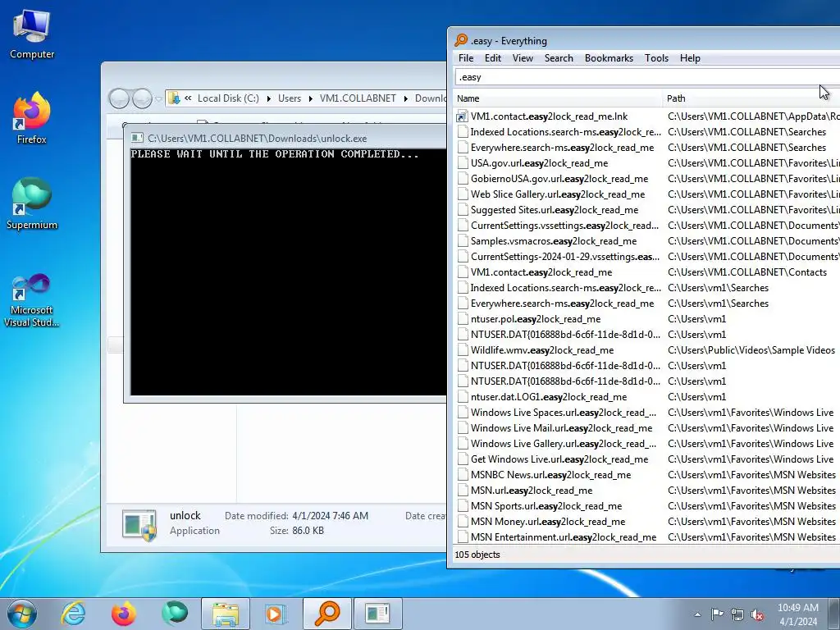Open the Microsoft Visual Studio desktop shortcut
Viewport: 840px width, 630px height.
coord(32,300)
